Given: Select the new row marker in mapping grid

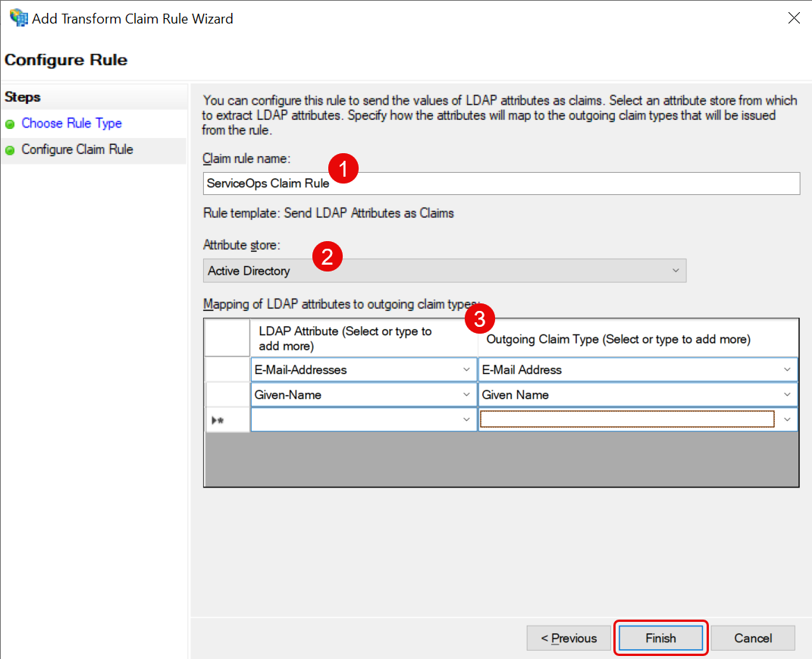Looking at the screenshot, I should point(227,419).
